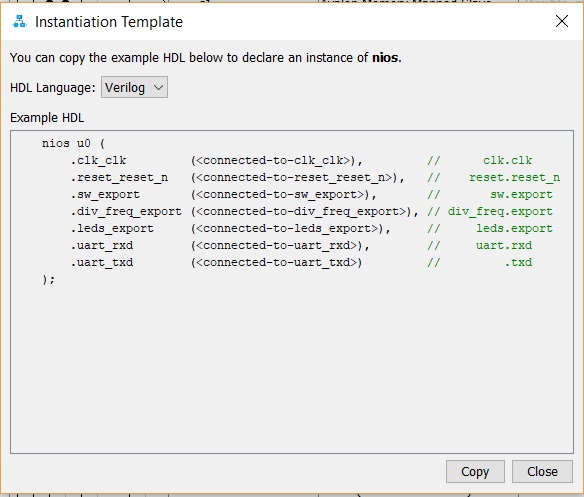Click the .div_freq_export port name
The height and width of the screenshot is (497, 584).
[126, 212]
